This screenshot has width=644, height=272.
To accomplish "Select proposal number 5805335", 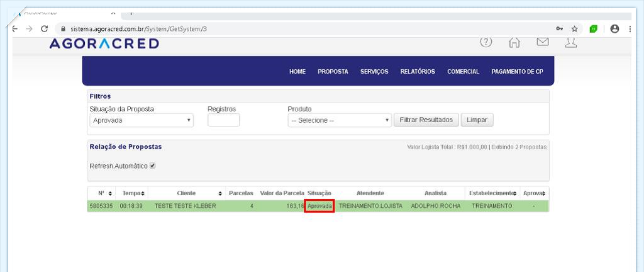I will (x=101, y=206).
